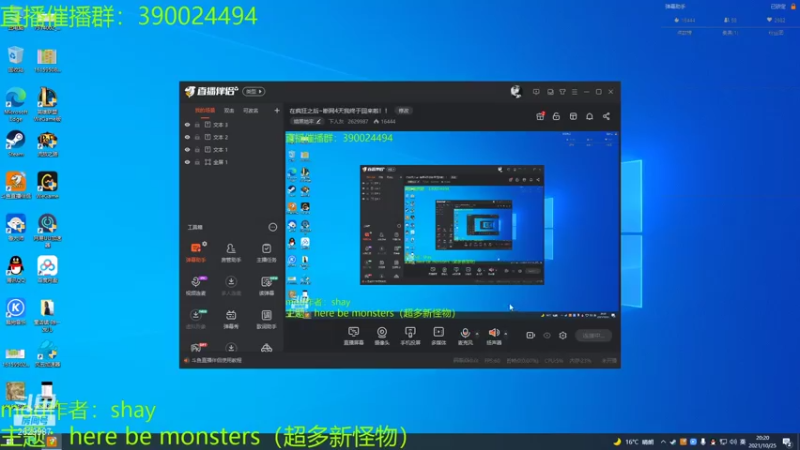
Task: Open Steam from the desktop
Action: point(15,143)
